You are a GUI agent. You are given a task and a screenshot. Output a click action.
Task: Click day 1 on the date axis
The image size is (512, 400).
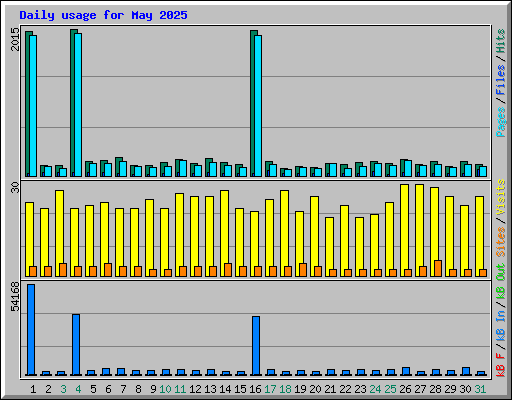tap(33, 389)
